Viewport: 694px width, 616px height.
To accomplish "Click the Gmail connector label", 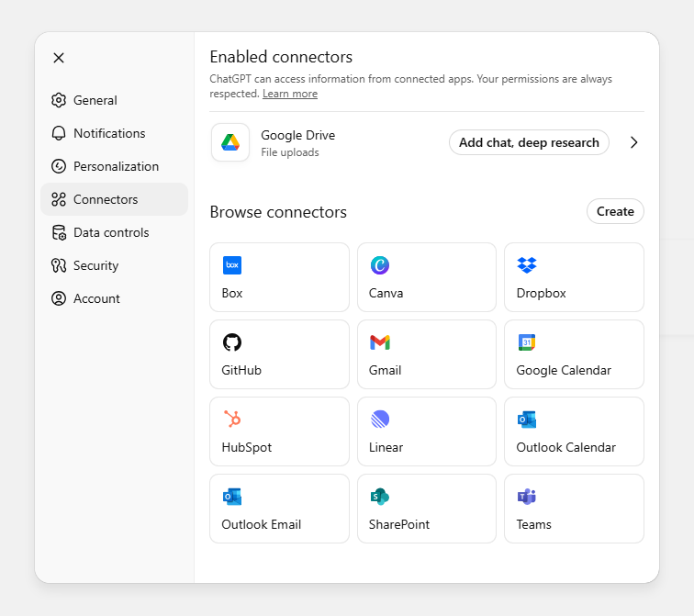I will (385, 370).
